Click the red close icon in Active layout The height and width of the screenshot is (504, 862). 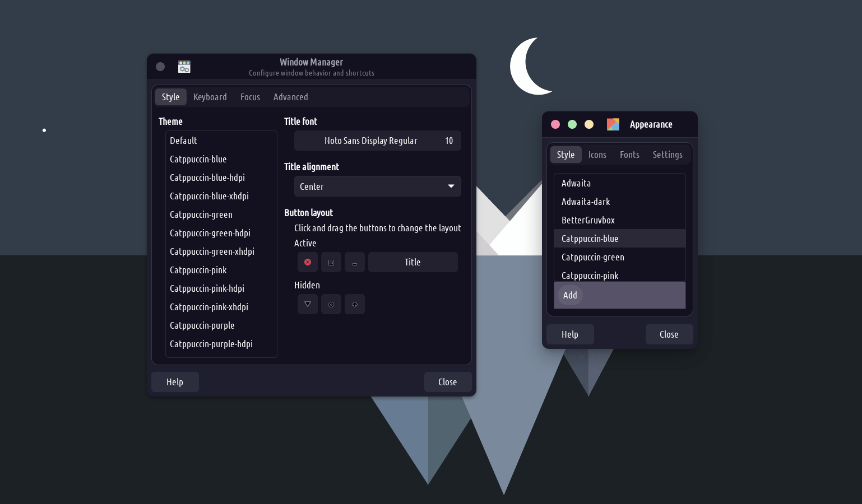pos(308,262)
